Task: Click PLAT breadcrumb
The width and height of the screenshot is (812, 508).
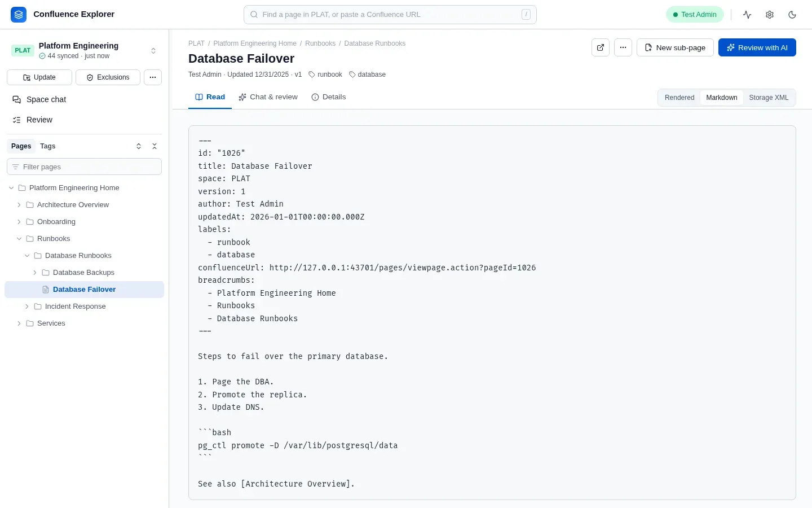Action: (x=196, y=43)
